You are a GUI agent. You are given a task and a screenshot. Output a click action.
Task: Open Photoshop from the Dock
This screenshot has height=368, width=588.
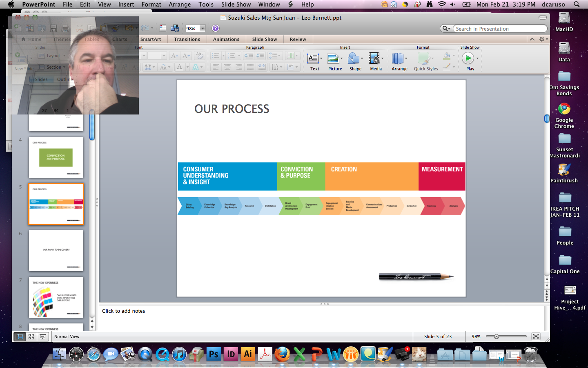pyautogui.click(x=214, y=354)
